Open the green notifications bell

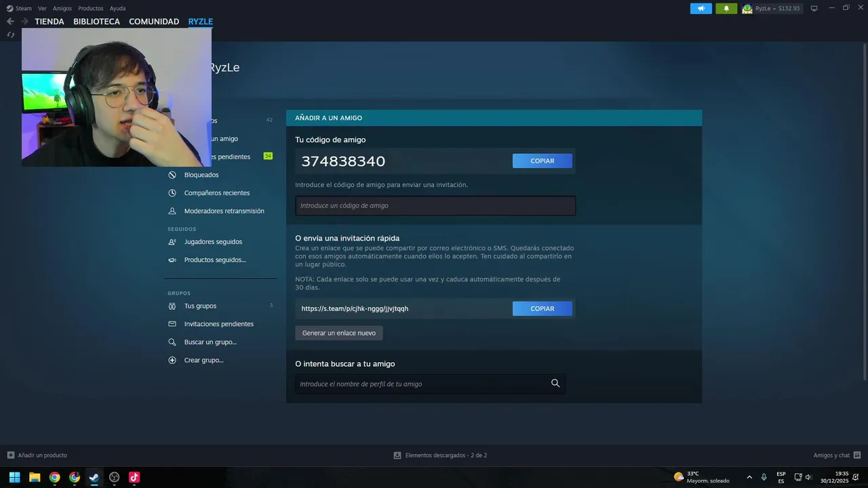726,8
